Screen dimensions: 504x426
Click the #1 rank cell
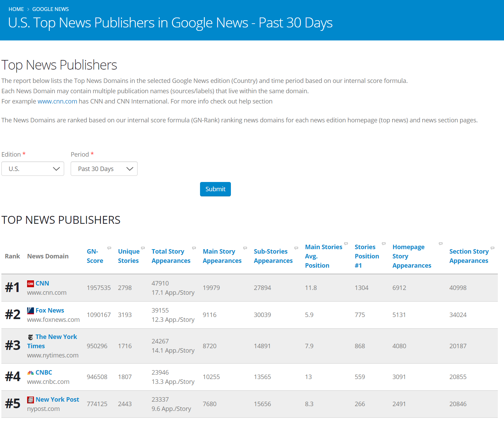[12, 288]
